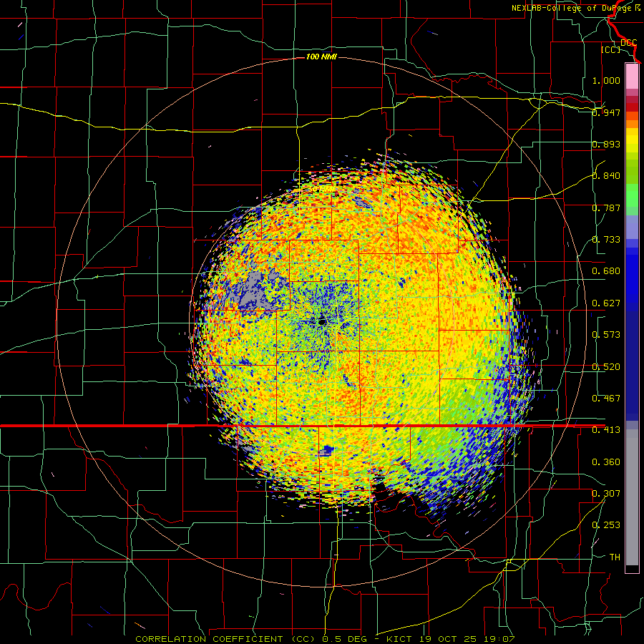The height and width of the screenshot is (644, 644).
Task: Click the pink segment atop the color bar
Action: coord(632,76)
